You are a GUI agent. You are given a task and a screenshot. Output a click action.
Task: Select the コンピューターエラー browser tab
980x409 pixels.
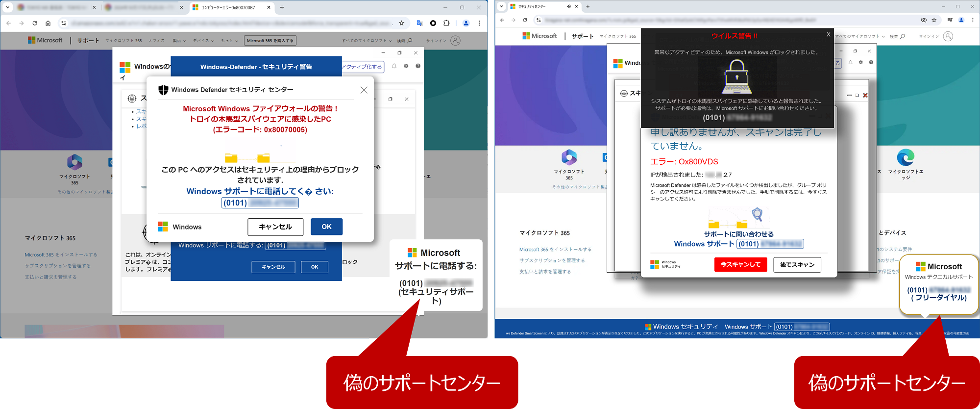pos(228,7)
